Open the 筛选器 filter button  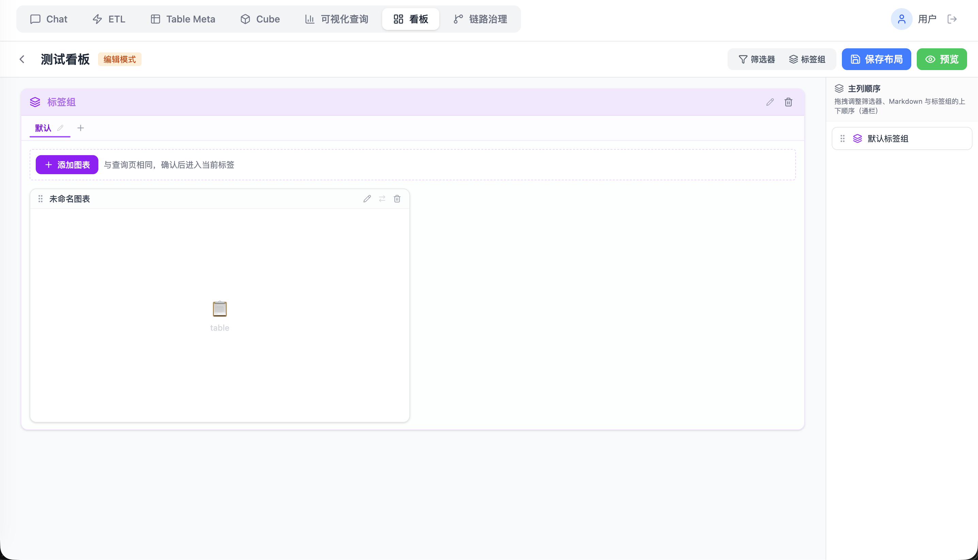[756, 59]
